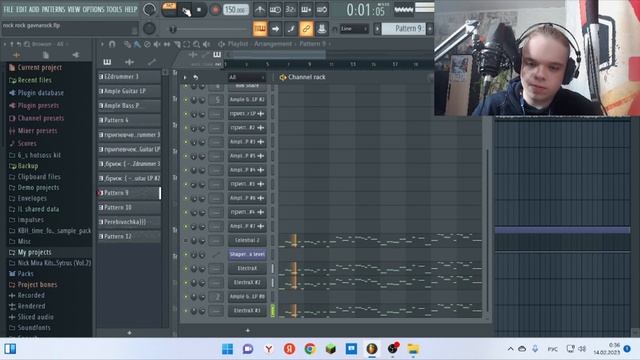This screenshot has width=640, height=360.
Task: Open File Explorer from the taskbar
Action: point(413,349)
